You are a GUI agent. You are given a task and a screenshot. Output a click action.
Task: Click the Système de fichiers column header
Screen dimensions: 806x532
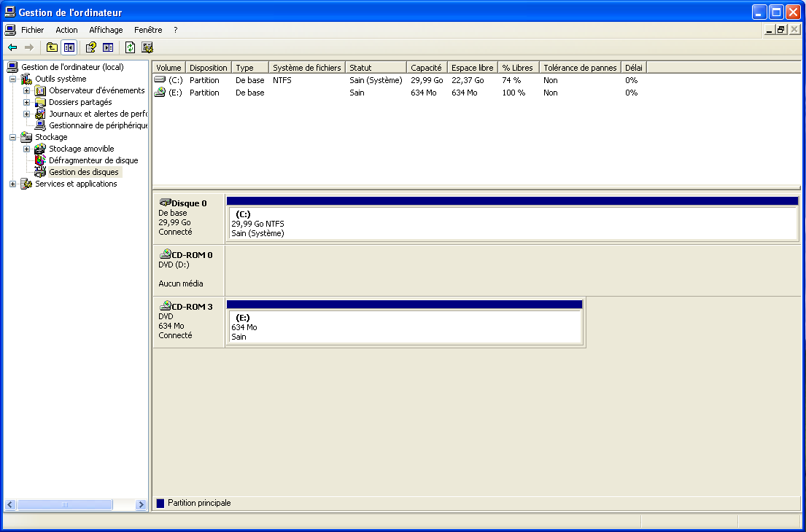click(x=307, y=67)
